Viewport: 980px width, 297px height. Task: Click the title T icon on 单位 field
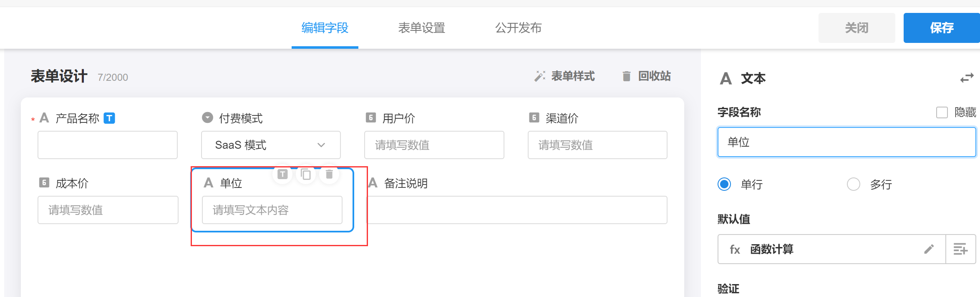coord(282,174)
